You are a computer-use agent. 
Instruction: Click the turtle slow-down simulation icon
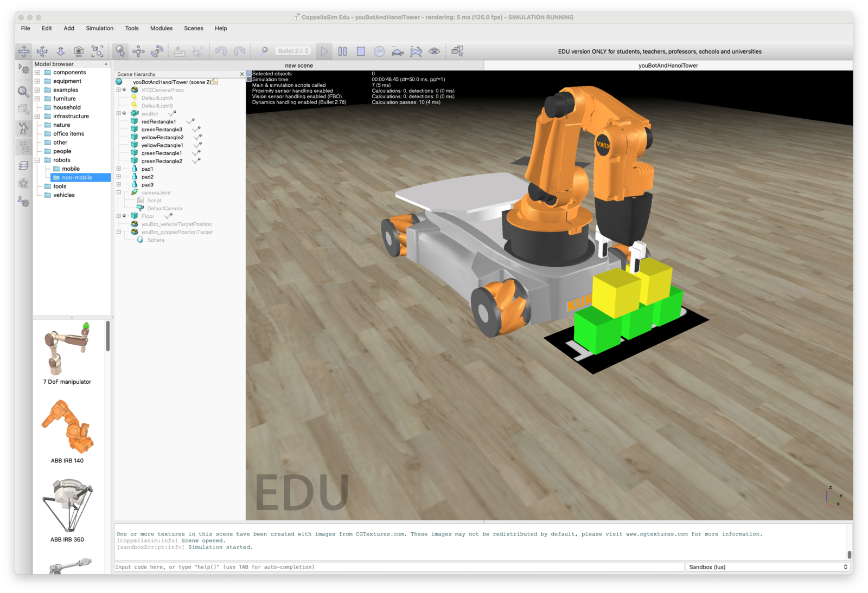click(398, 51)
